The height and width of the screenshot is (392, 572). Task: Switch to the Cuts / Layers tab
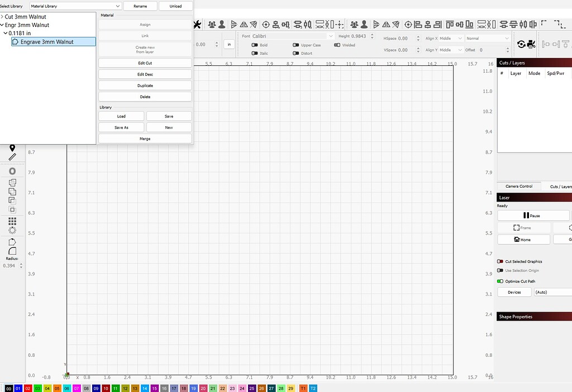[560, 187]
